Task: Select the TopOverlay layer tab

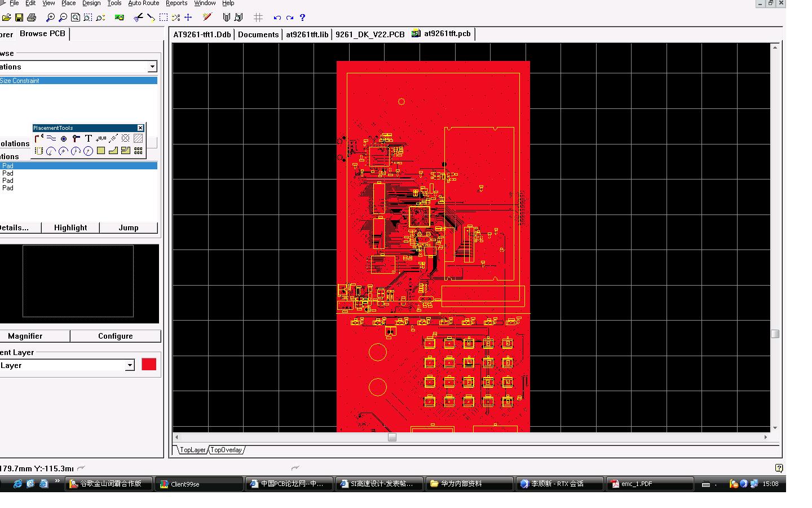Action: point(226,450)
